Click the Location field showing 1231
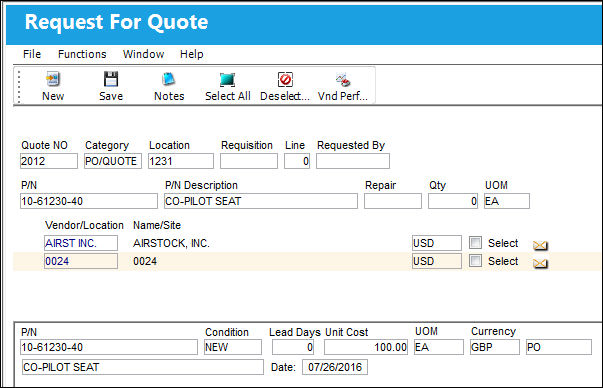Image resolution: width=603 pixels, height=388 pixels. (x=181, y=161)
